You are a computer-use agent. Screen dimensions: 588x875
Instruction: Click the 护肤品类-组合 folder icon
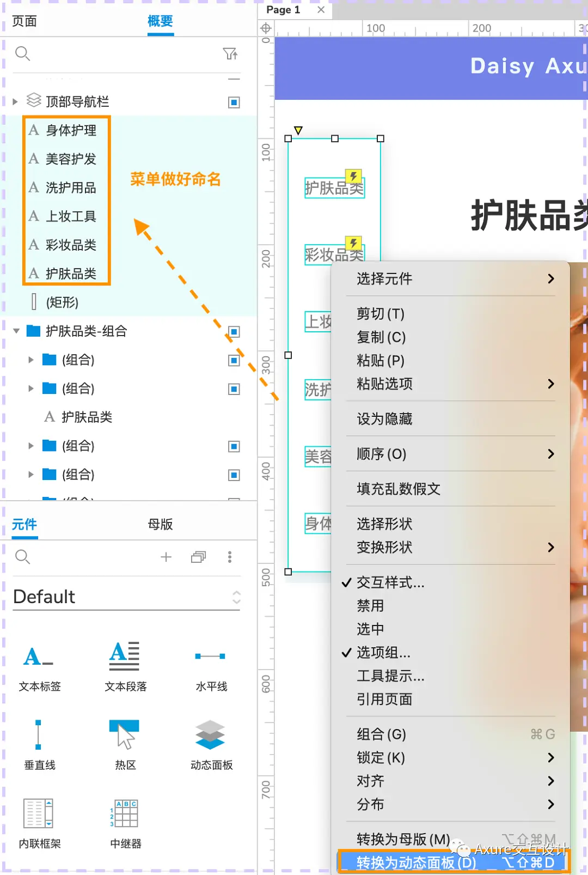coord(34,331)
